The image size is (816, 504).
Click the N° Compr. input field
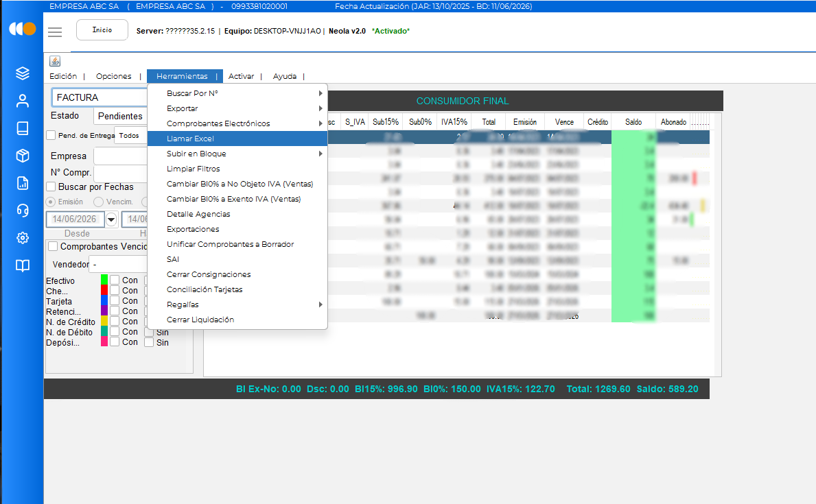tap(121, 173)
